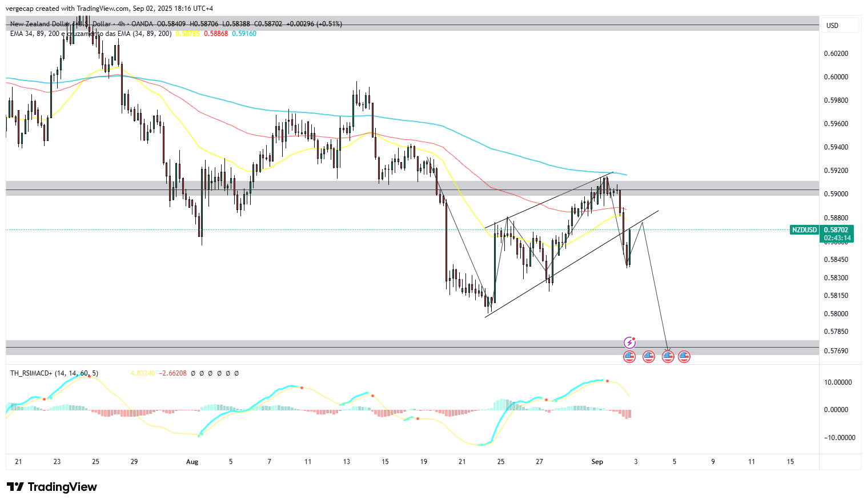This screenshot has height=504, width=867.
Task: Click the 0.59000 price axis label
Action: click(x=836, y=194)
